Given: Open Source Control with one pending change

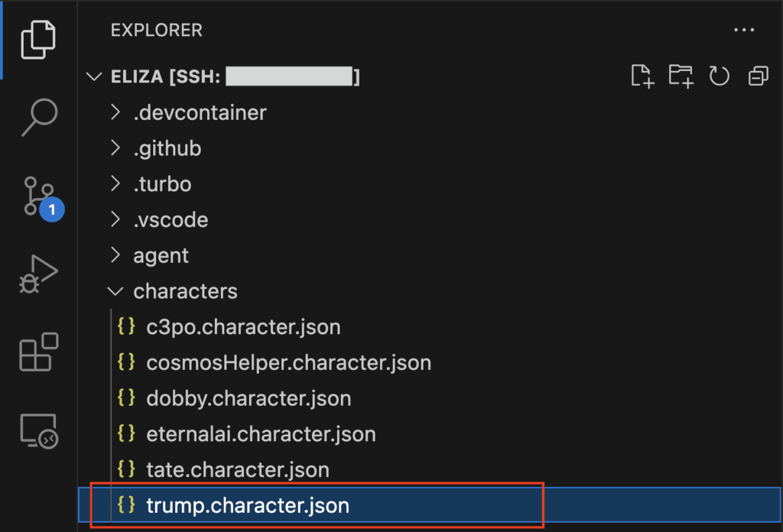Looking at the screenshot, I should (43, 198).
